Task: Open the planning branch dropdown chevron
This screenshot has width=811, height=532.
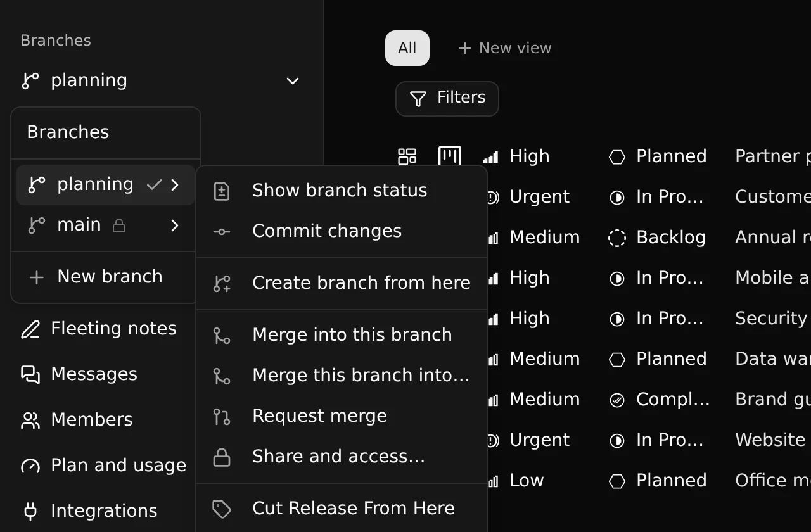Action: point(293,81)
